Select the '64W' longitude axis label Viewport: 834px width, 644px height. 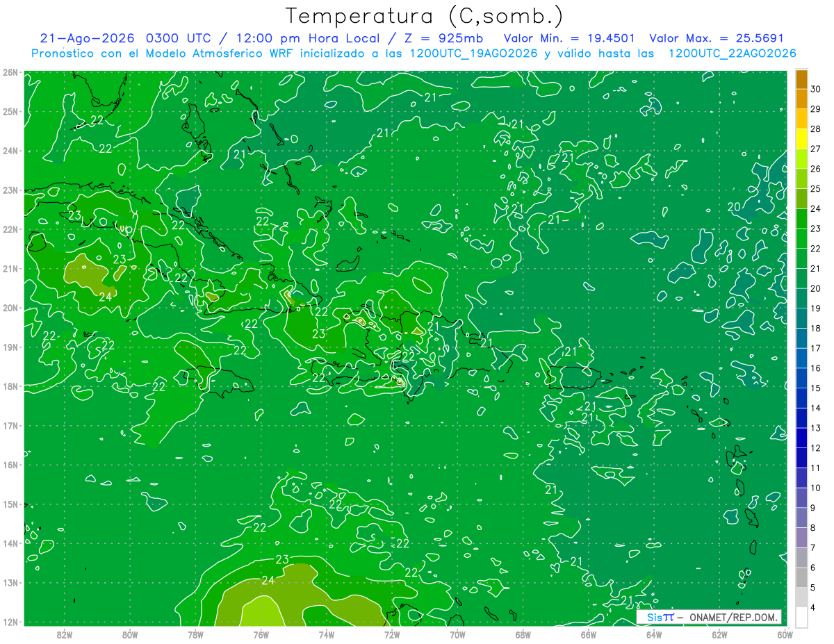pos(654,634)
